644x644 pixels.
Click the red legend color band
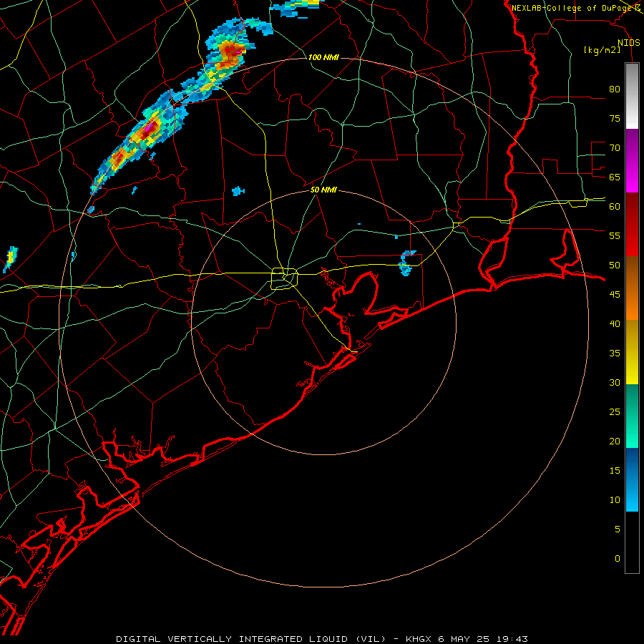point(632,224)
